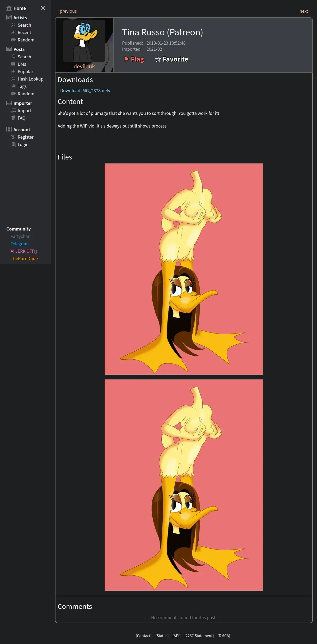Click the icon beside Register
The image size is (317, 644).
pyautogui.click(x=13, y=137)
